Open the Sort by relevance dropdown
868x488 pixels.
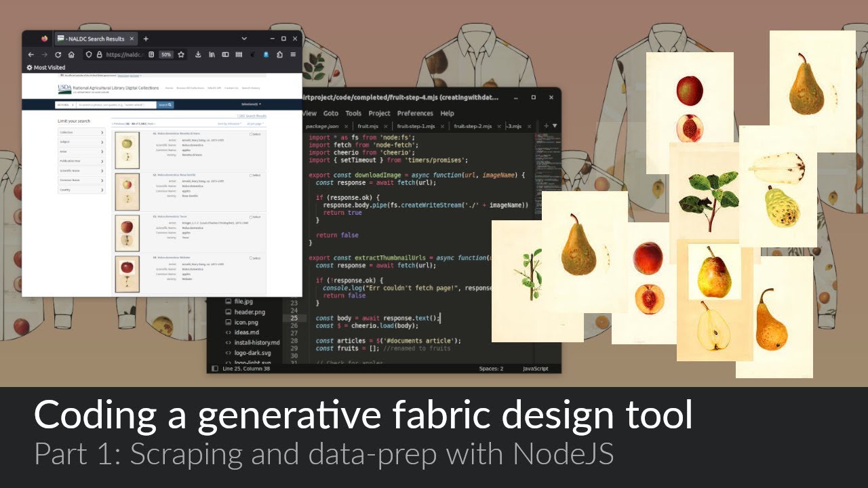[x=229, y=124]
